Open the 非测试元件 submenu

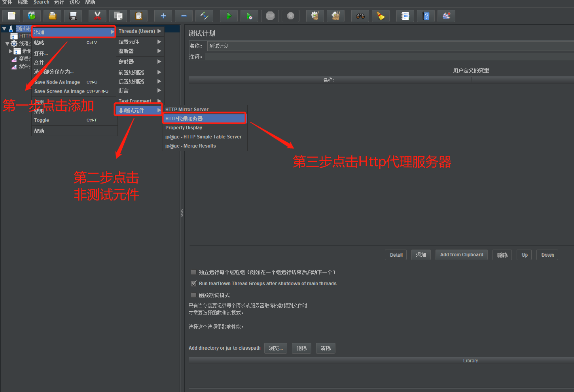[138, 110]
